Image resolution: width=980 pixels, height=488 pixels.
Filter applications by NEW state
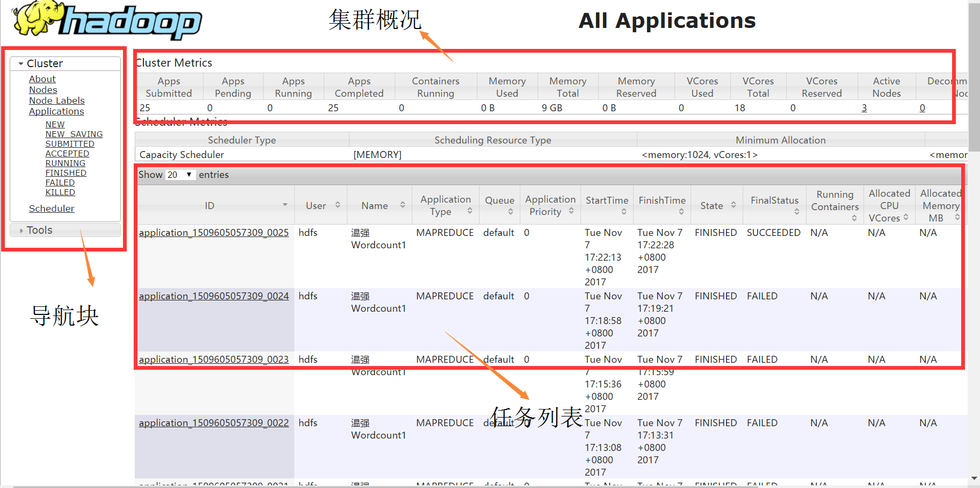coord(55,124)
